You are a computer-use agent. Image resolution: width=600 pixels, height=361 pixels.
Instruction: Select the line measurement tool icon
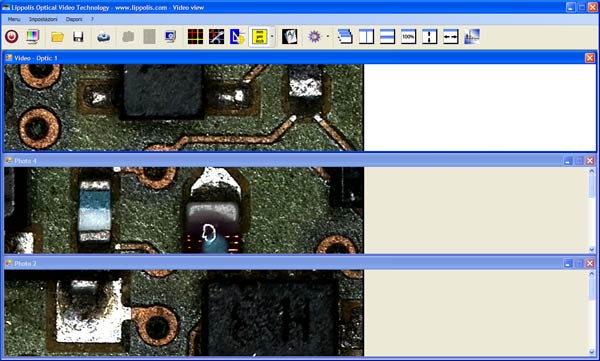(216, 37)
